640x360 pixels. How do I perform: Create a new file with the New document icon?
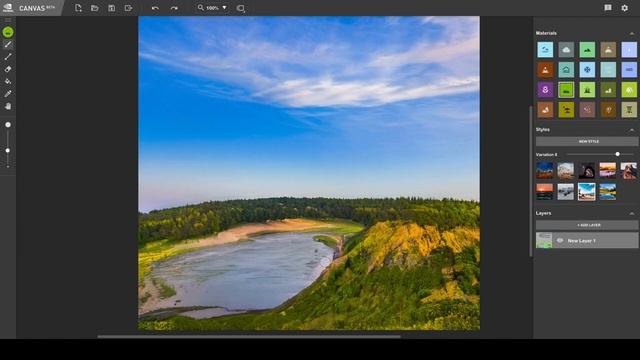(78, 8)
